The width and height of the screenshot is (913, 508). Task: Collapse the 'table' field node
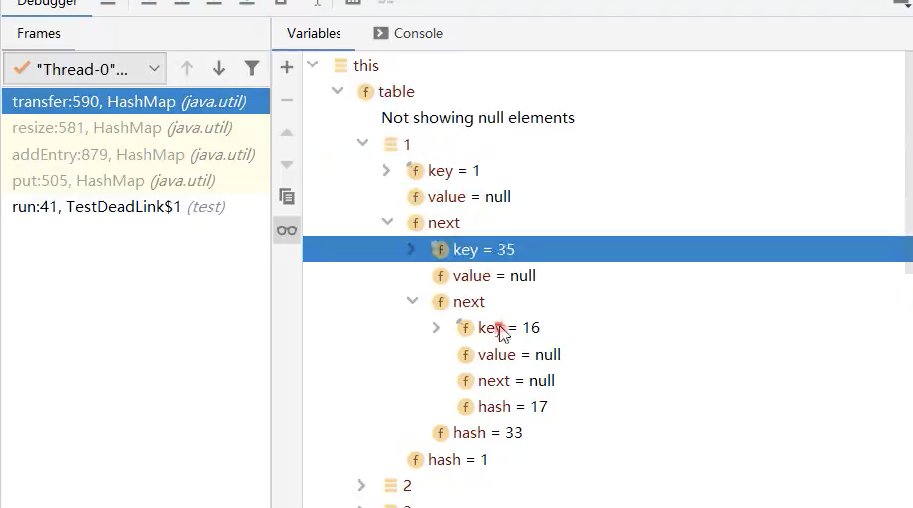pyautogui.click(x=338, y=90)
